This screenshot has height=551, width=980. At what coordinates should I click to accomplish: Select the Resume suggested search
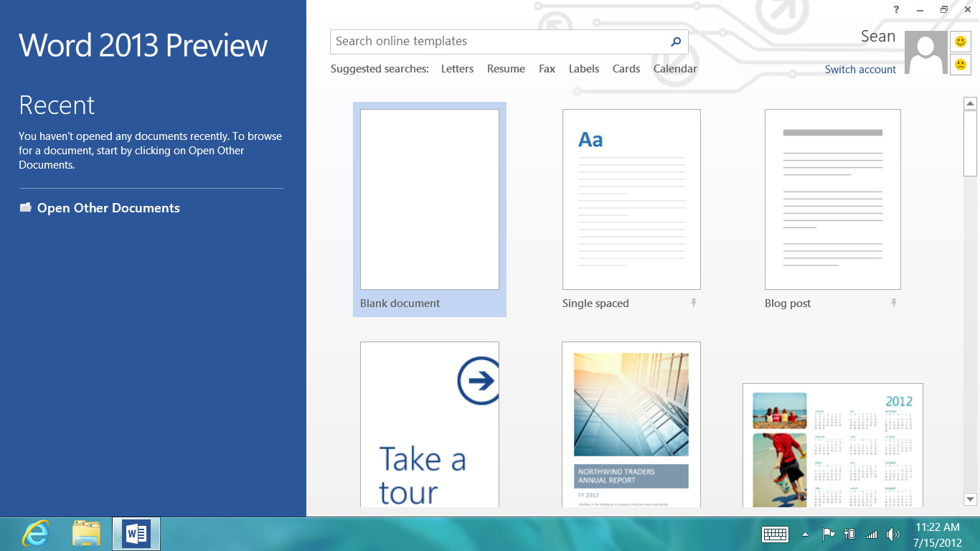tap(506, 69)
